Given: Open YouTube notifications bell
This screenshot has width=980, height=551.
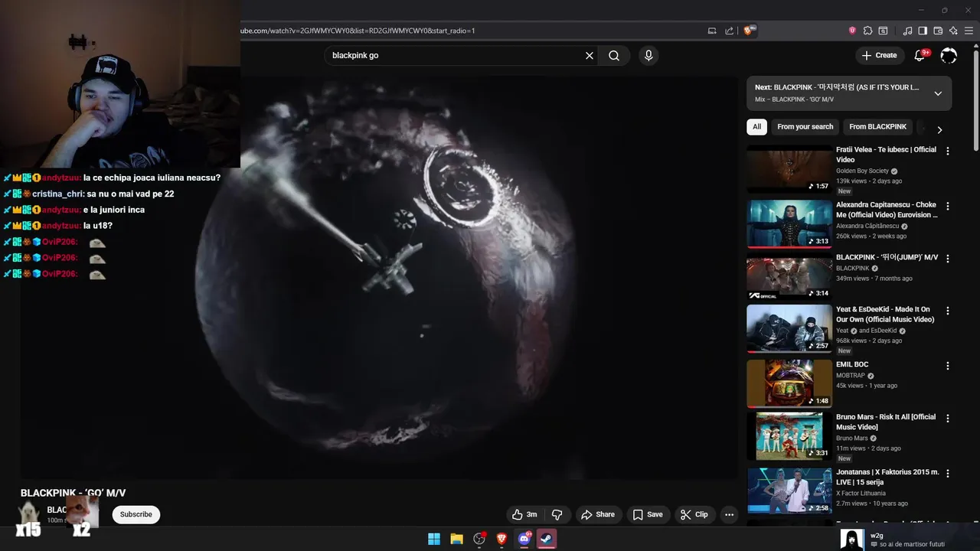Looking at the screenshot, I should [x=920, y=55].
